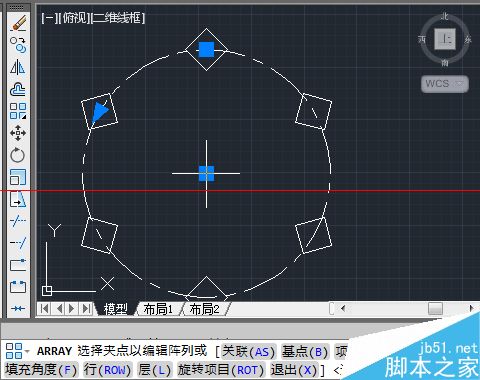Select the Extend tool
Viewport: 480px width, 380px height.
tap(18, 243)
